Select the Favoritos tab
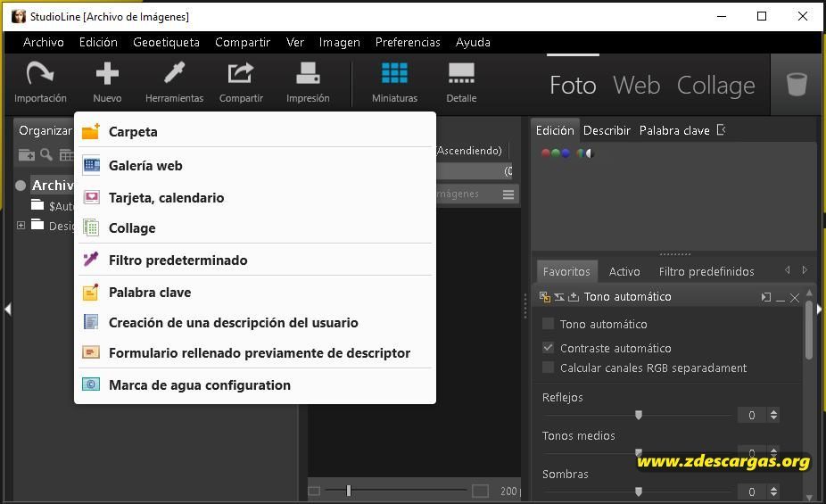 click(x=566, y=271)
